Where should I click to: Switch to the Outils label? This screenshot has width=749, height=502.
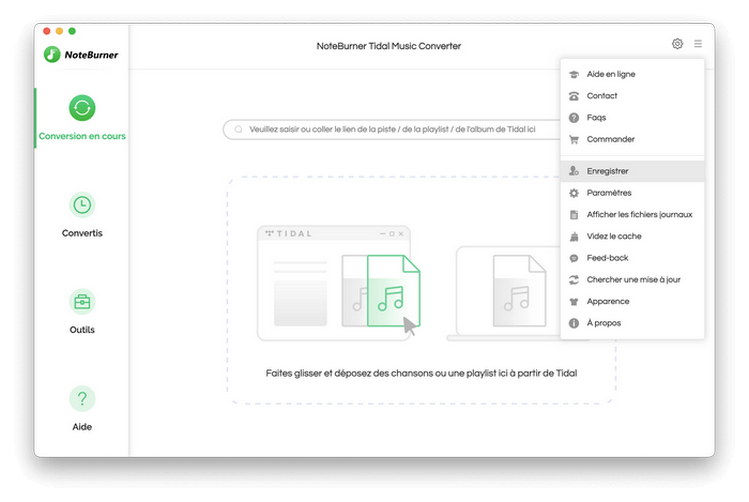[82, 330]
